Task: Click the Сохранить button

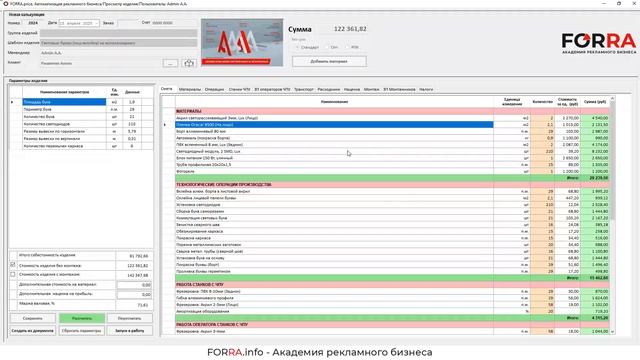Action: (33, 318)
